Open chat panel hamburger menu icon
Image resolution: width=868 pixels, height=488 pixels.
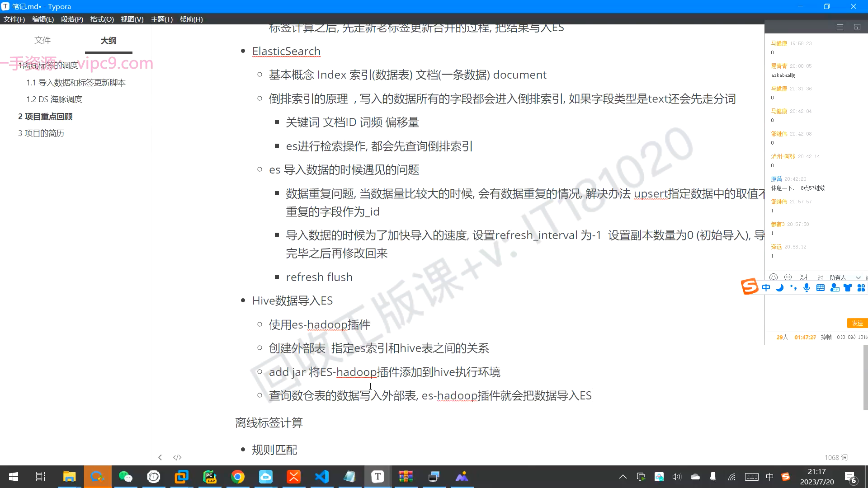[x=840, y=27]
